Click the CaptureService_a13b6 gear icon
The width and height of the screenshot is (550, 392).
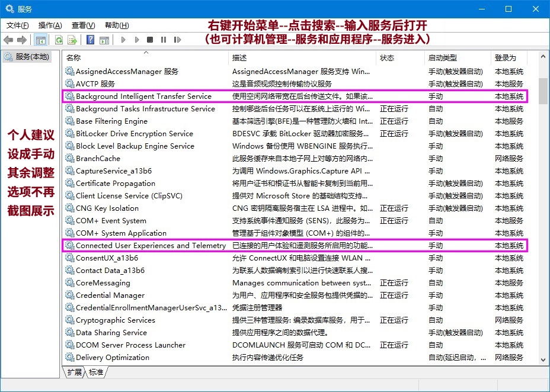click(x=70, y=171)
